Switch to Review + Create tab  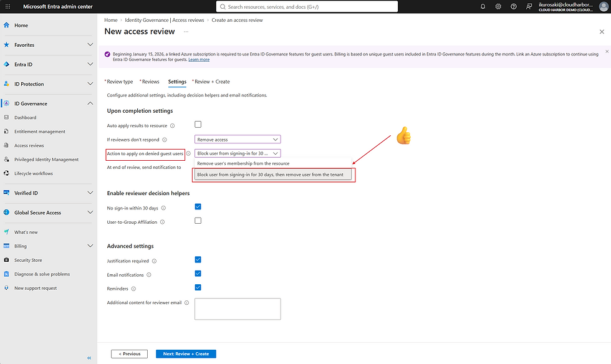[x=211, y=82]
